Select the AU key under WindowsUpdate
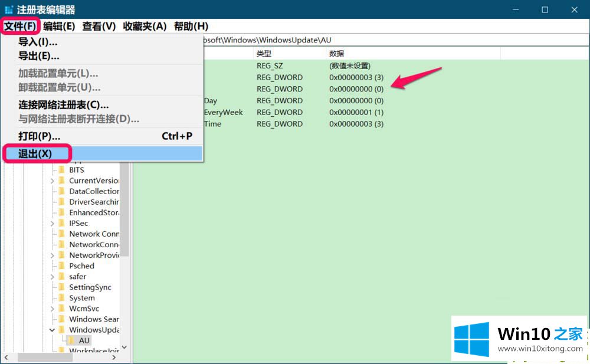 pyautogui.click(x=84, y=340)
